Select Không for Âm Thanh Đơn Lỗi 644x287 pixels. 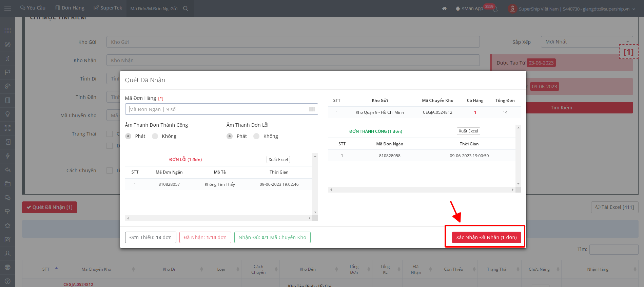256,136
